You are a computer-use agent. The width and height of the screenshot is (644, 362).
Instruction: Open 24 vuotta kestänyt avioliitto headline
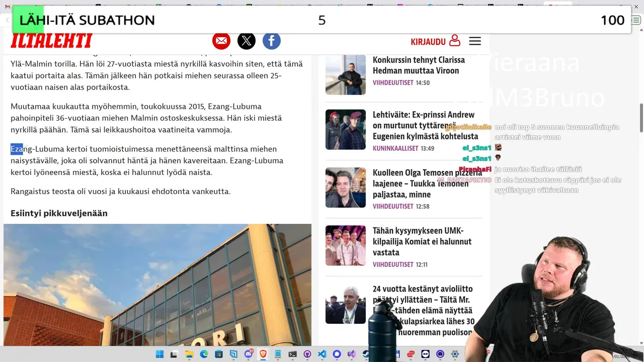click(423, 310)
